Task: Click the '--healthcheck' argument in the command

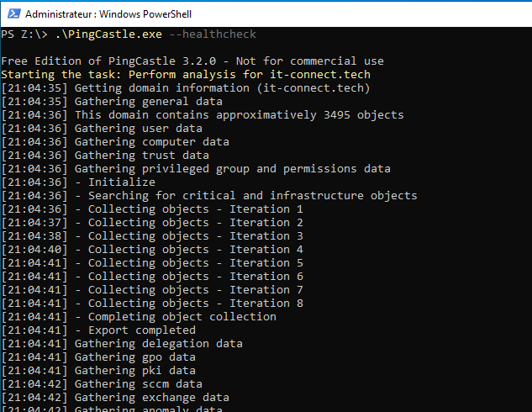Action: click(x=213, y=34)
